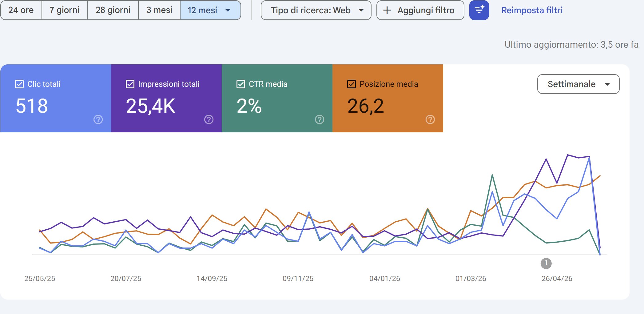Open the Tipo di ricerca: Web dropdown
The image size is (644, 314).
tap(316, 10)
